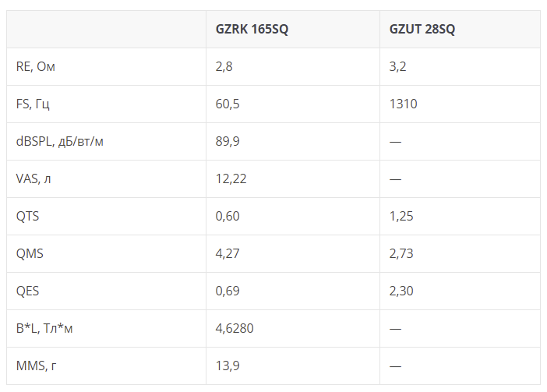The image size is (547, 392).
Task: Click the FS, Гц row label
Action: [x=33, y=104]
